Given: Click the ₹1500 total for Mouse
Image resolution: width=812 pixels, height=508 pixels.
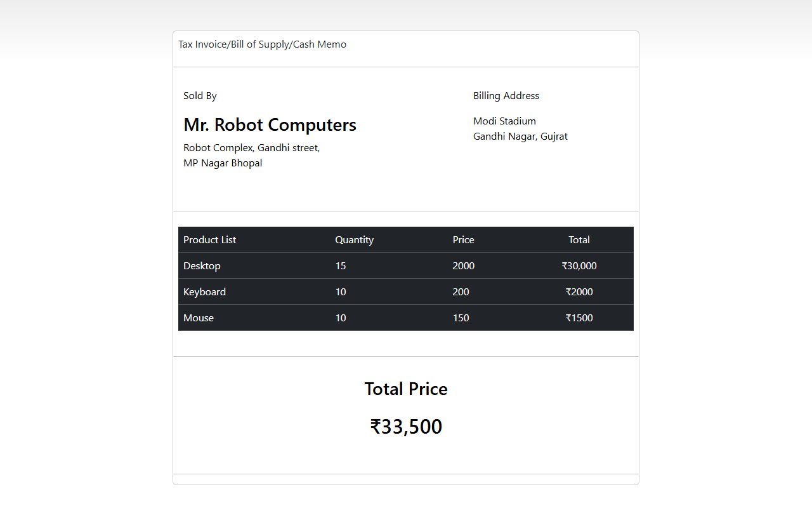Looking at the screenshot, I should coord(579,318).
